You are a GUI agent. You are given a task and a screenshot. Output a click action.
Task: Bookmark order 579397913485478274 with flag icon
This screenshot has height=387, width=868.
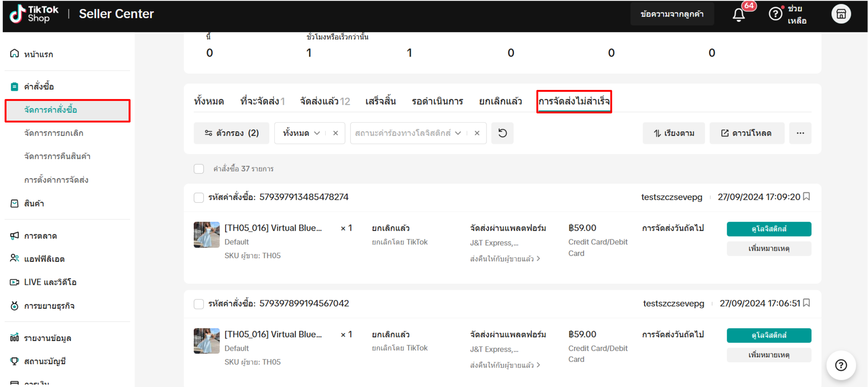tap(807, 197)
